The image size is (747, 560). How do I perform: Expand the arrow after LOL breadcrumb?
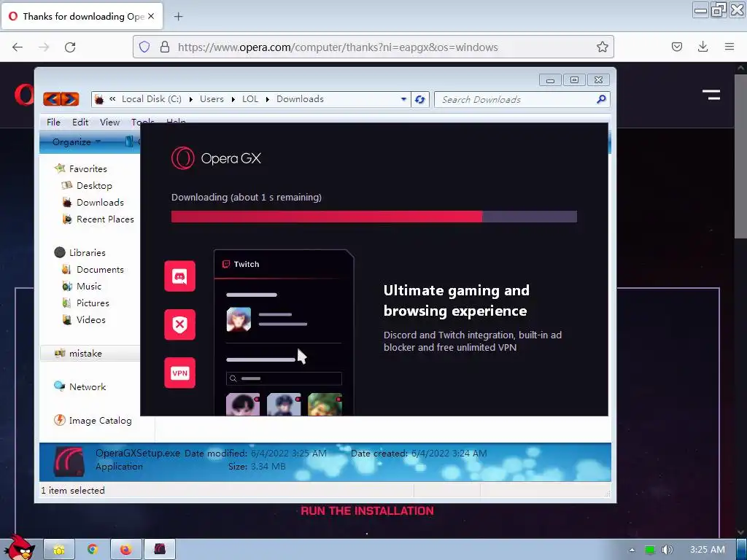click(x=267, y=99)
